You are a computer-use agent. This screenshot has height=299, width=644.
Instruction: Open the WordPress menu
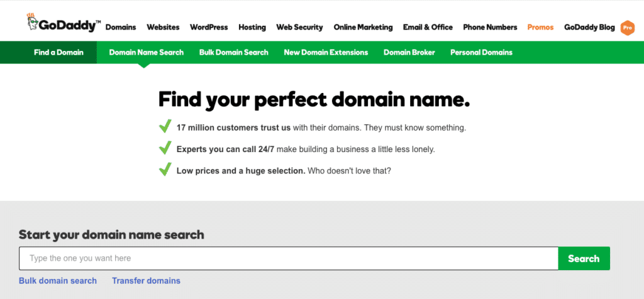coord(209,28)
